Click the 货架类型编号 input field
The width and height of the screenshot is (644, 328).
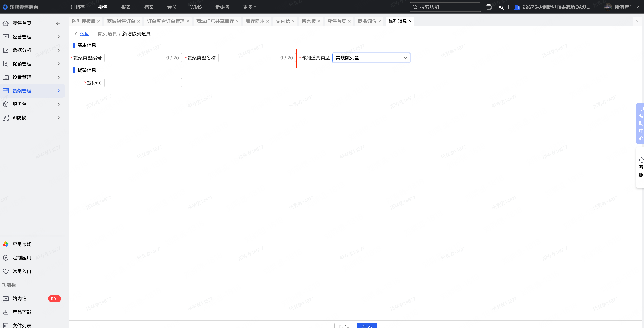(135, 58)
